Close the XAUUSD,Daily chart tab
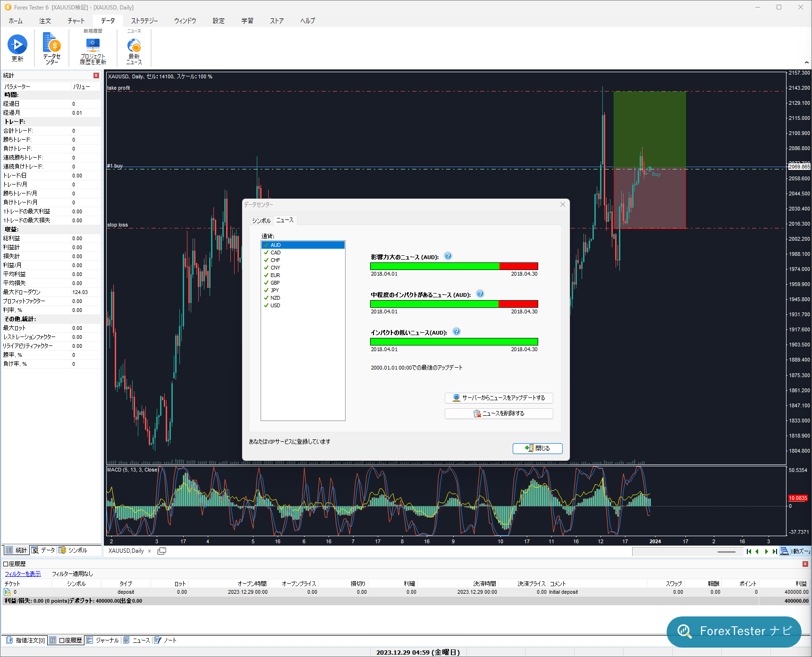Viewport: 812px width, 657px height. 150,551
